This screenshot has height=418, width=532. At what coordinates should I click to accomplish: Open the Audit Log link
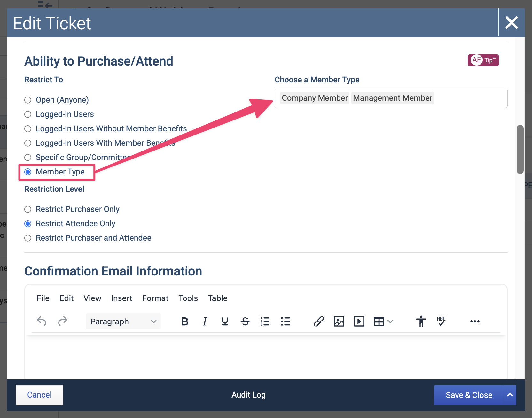(248, 395)
